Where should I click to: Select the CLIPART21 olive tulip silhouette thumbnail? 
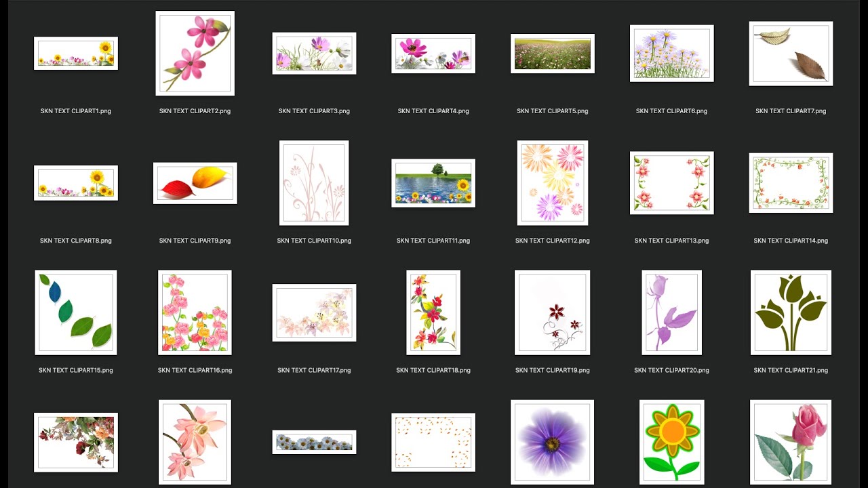pos(791,312)
